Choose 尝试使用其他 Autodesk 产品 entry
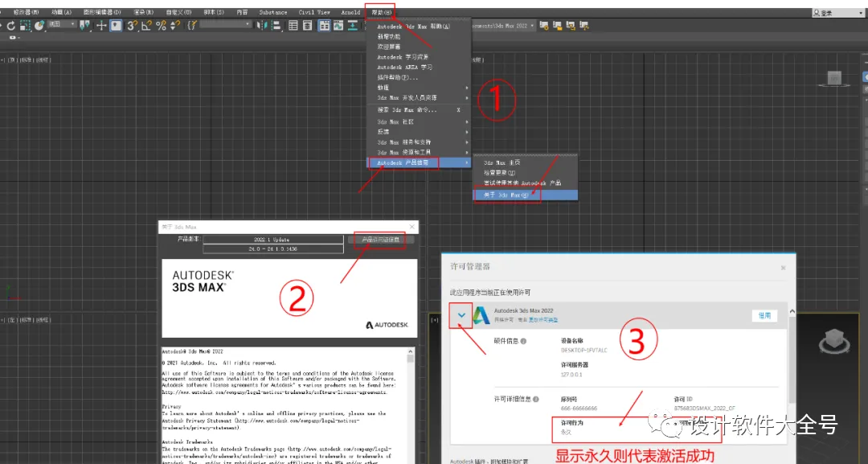 pyautogui.click(x=526, y=183)
